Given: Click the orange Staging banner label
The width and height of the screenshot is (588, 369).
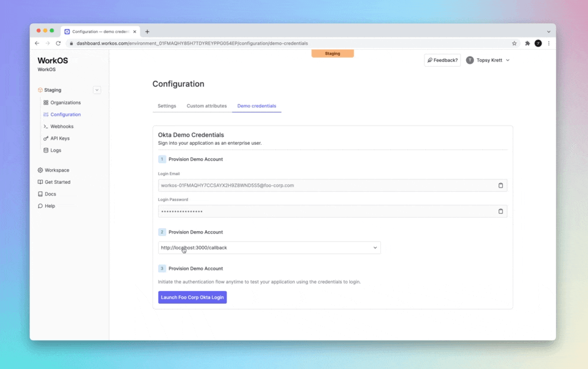Looking at the screenshot, I should click(x=332, y=54).
